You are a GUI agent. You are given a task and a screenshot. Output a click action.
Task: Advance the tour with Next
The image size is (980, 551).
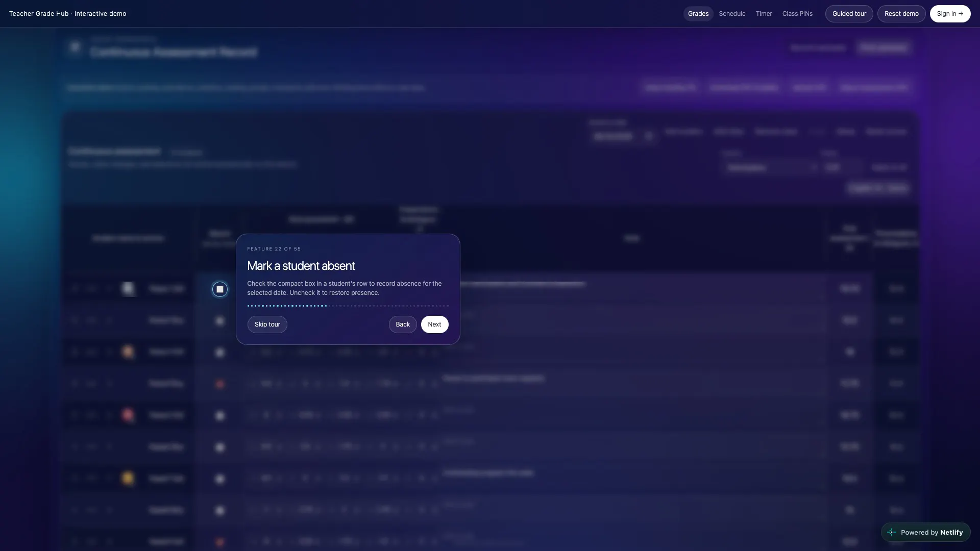click(434, 324)
